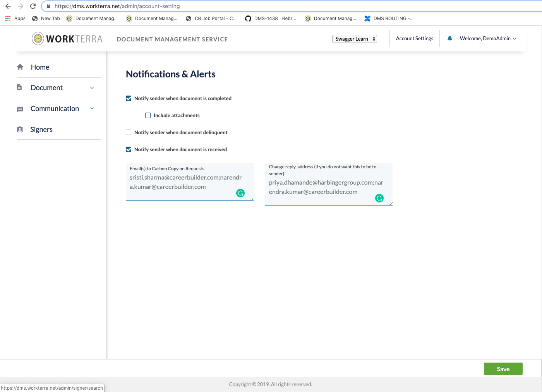The width and height of the screenshot is (542, 392).
Task: Click the Home house icon in sidebar
Action: point(20,67)
